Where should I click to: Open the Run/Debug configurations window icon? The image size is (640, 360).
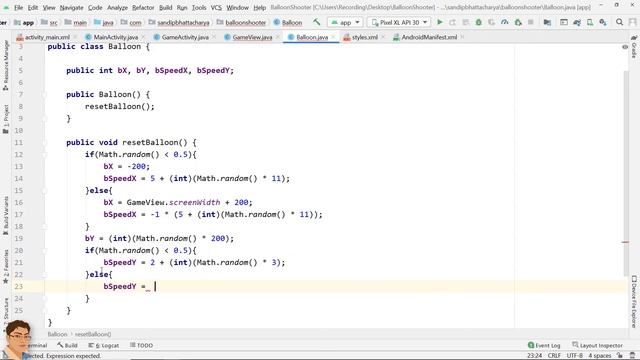564,22
